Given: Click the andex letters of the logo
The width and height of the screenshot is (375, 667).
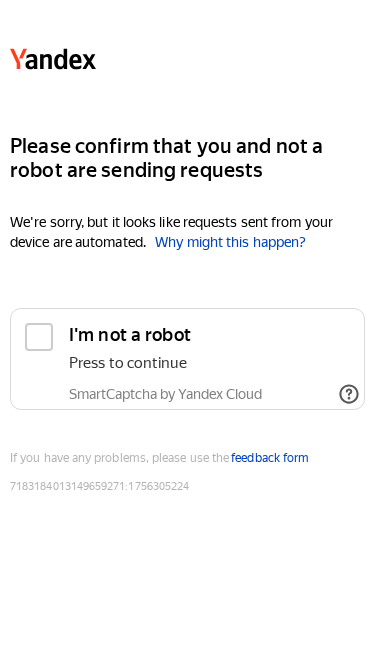Looking at the screenshot, I should pos(60,60).
